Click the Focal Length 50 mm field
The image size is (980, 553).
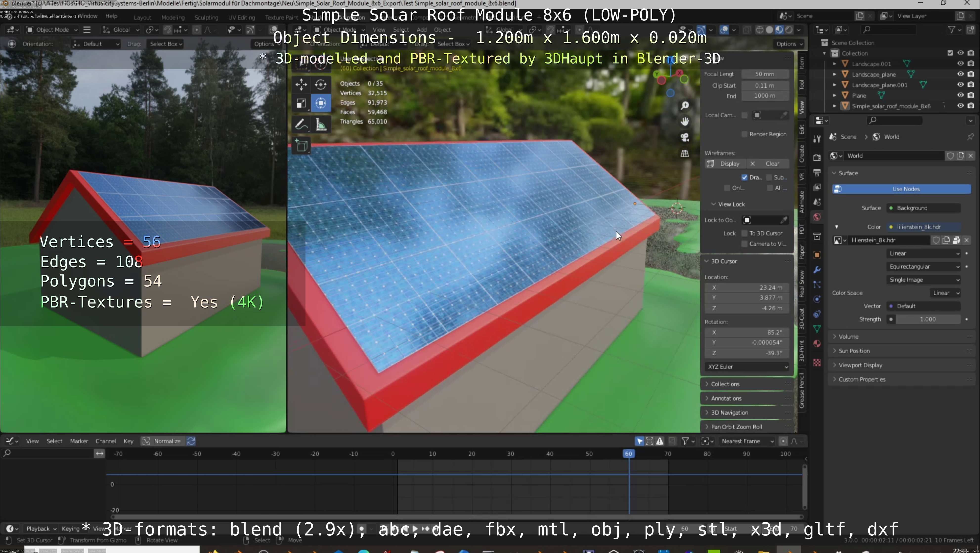tap(765, 74)
